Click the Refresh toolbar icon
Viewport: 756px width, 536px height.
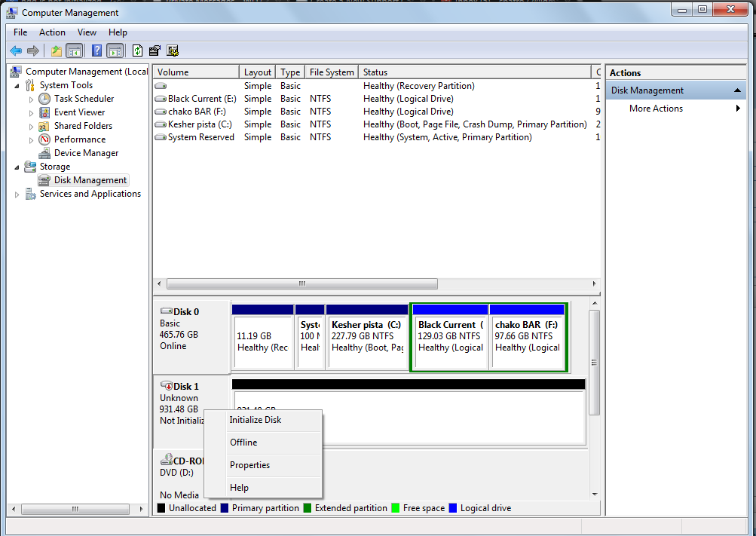coord(137,51)
